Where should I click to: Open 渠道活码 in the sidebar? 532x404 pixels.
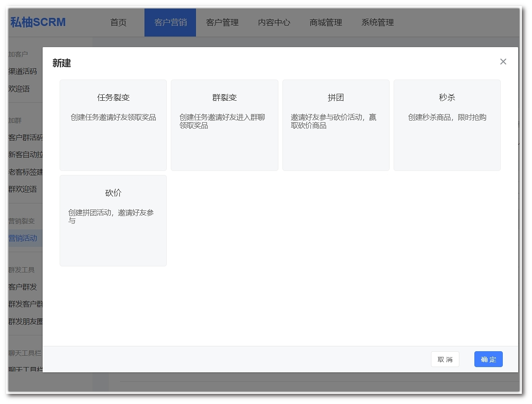pos(23,71)
